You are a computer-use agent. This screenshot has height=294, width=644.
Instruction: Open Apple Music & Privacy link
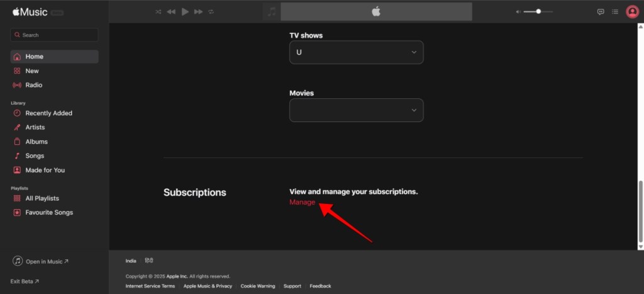coord(208,286)
